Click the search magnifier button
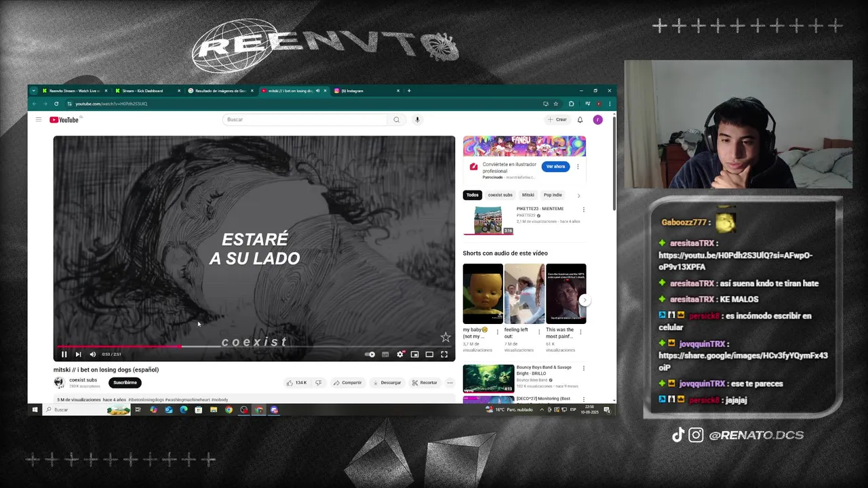 click(397, 119)
